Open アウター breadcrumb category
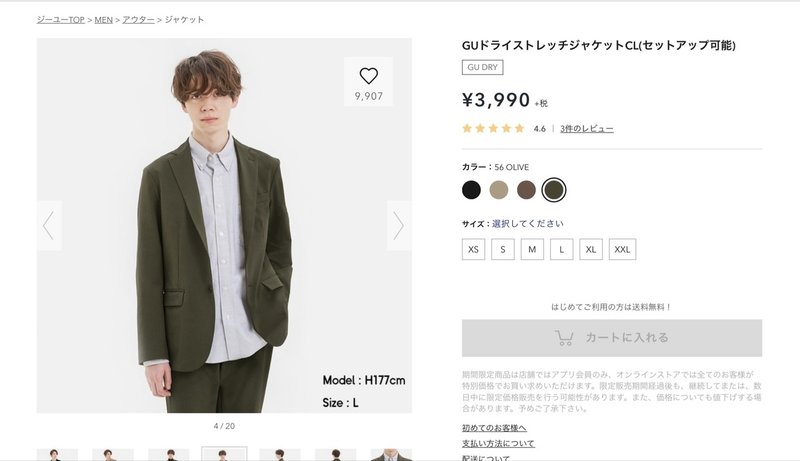Image resolution: width=800 pixels, height=461 pixels. 138,20
